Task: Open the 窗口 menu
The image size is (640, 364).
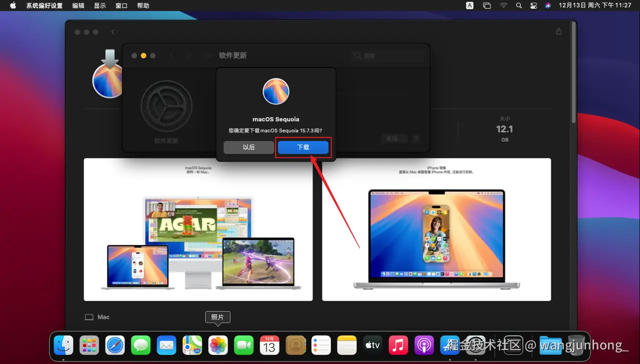Action: coord(121,5)
